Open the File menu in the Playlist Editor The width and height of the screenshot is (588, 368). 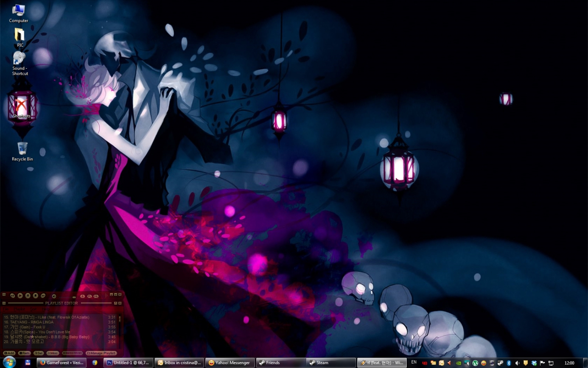[x=5, y=309]
